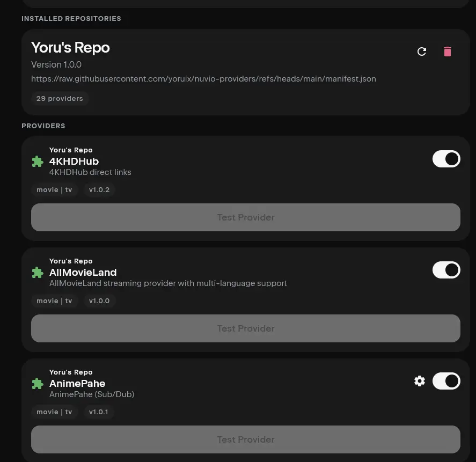Select the Yoru's Repo title
The height and width of the screenshot is (462, 476).
click(70, 48)
